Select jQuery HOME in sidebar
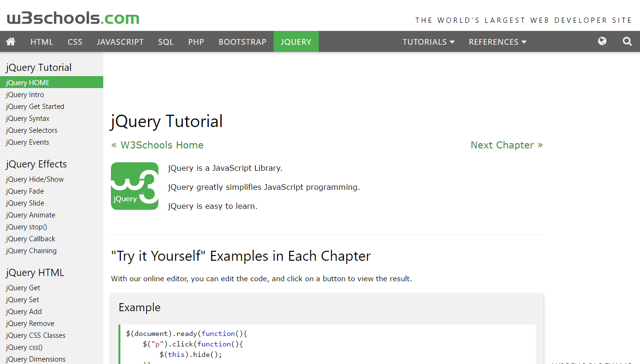The image size is (640, 364). click(x=51, y=82)
